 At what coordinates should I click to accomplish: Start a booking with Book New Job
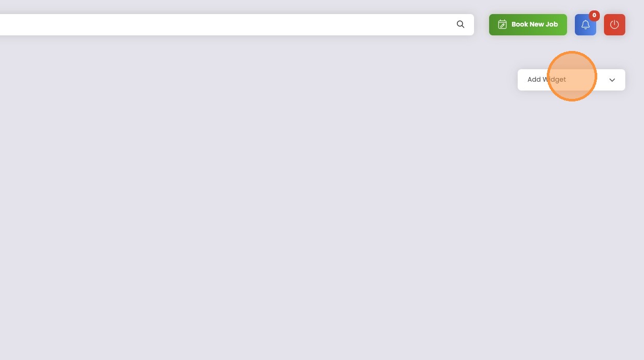[x=528, y=24]
